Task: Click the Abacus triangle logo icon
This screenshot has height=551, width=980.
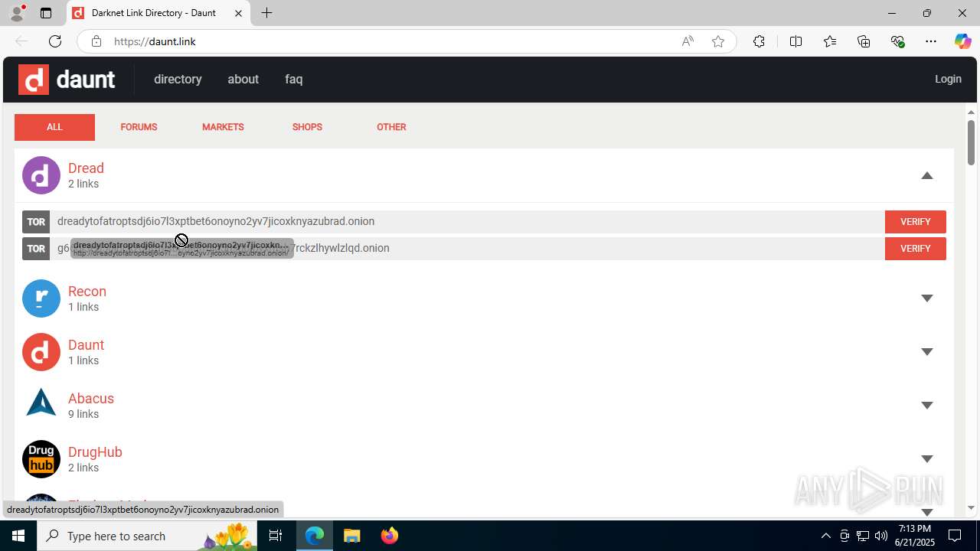Action: (x=41, y=403)
